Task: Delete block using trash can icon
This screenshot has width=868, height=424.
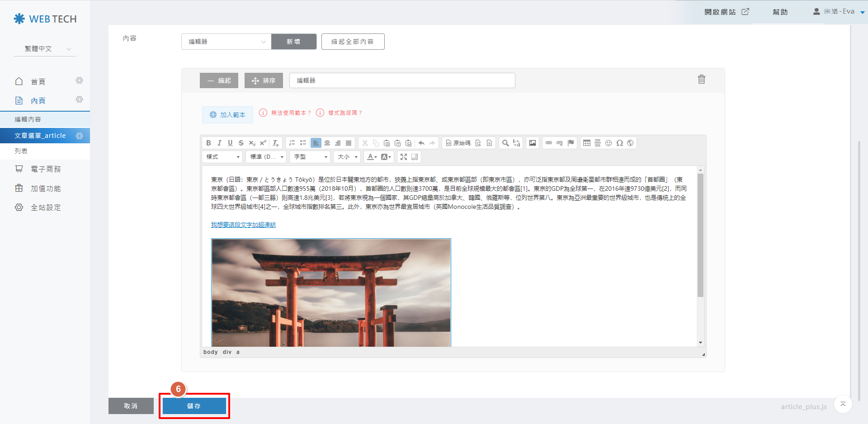Action: pos(701,80)
